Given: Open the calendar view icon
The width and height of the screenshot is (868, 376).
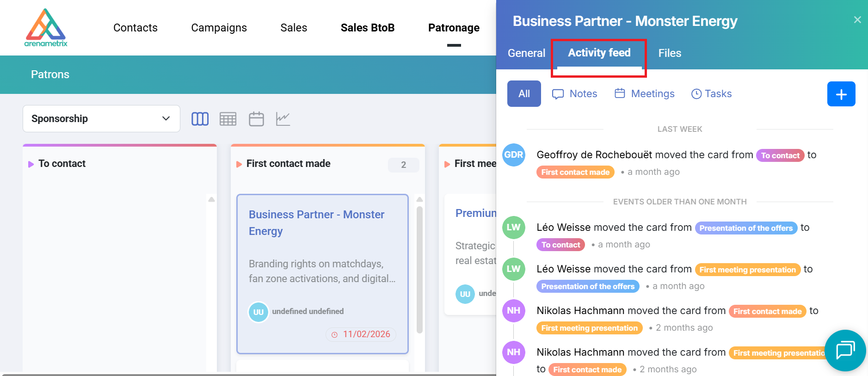Looking at the screenshot, I should [256, 119].
